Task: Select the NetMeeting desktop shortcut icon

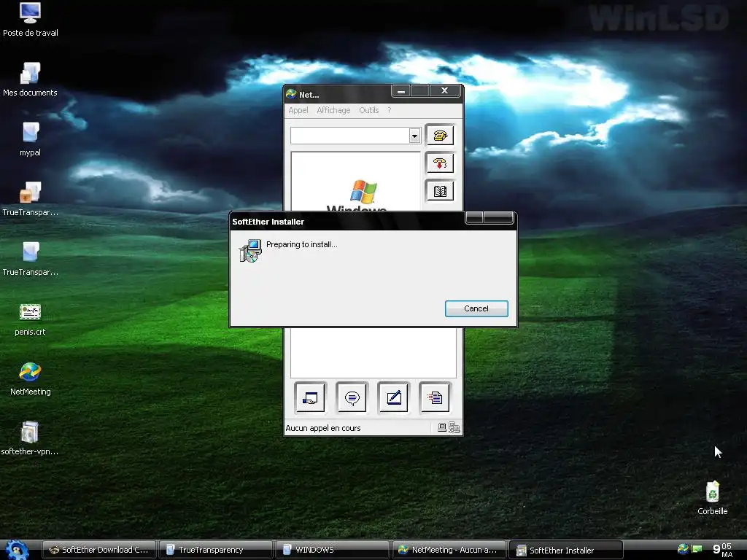Action: point(30,379)
